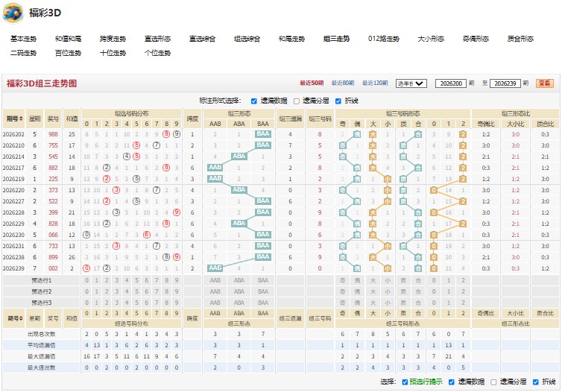Screen dimensions: 562x392
Task: Click award number 066
Action: 53,235
